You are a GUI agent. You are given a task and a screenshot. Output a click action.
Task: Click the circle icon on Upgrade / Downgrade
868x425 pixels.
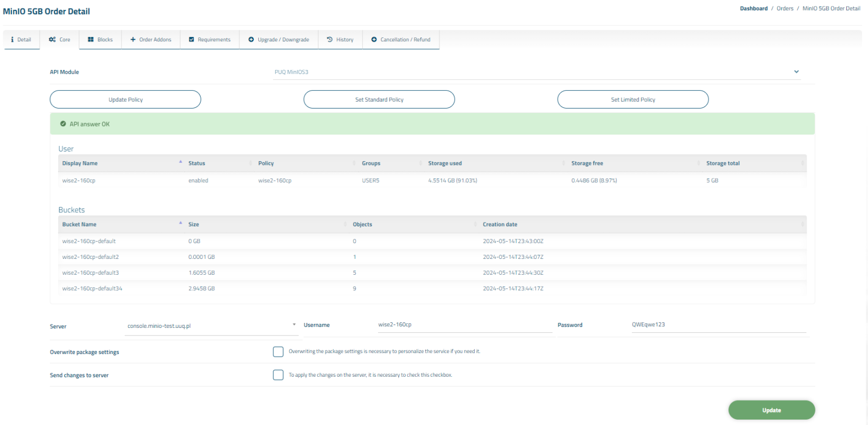point(251,40)
